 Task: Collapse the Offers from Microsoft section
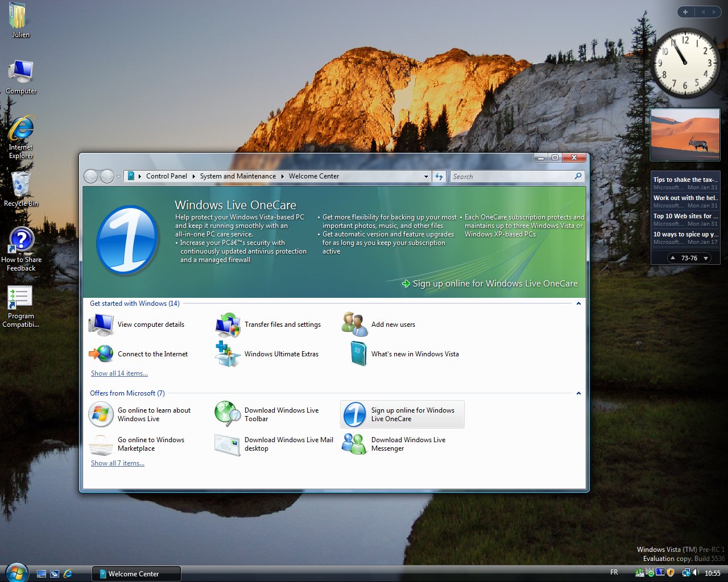click(x=578, y=393)
